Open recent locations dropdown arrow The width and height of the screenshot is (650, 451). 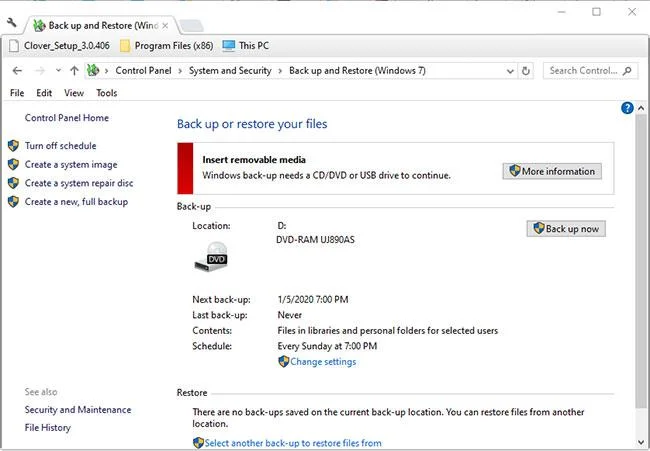pyautogui.click(x=58, y=70)
